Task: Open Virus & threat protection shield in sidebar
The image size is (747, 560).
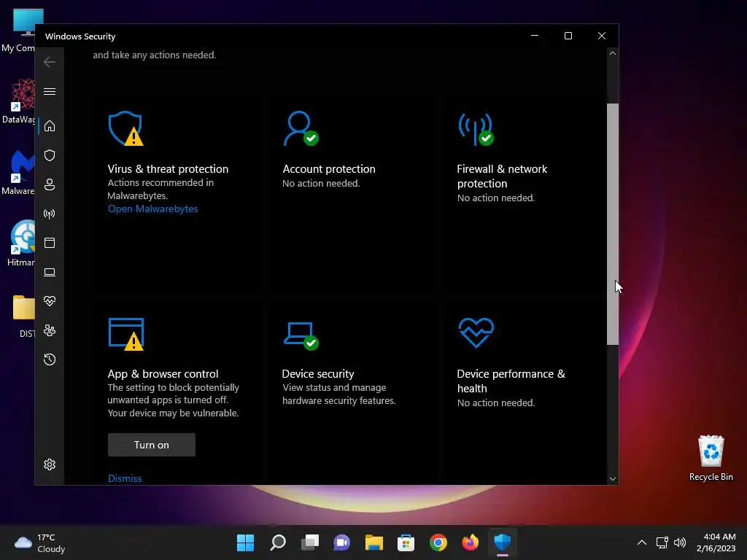Action: pos(50,155)
